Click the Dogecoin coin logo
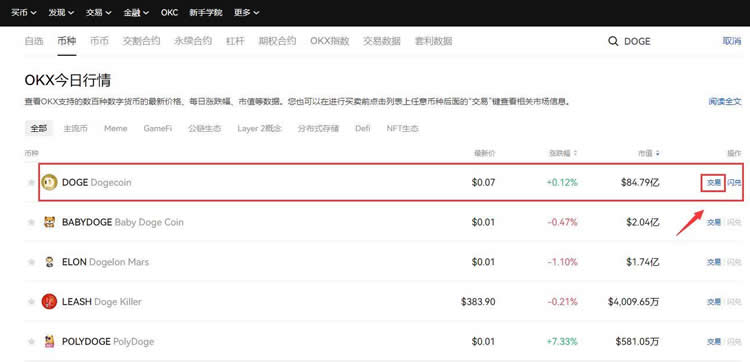Viewport: 750px width, 362px height. tap(49, 182)
